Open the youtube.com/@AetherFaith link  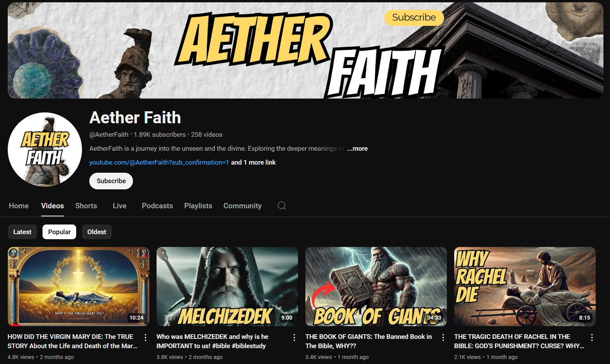pos(159,162)
